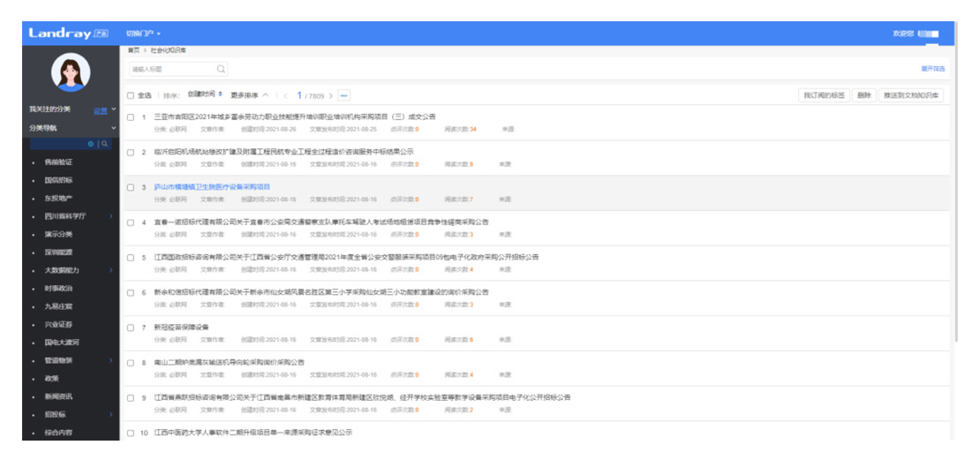The image size is (980, 460).
Task: Click the search magnifier in the title search box
Action: 221,69
